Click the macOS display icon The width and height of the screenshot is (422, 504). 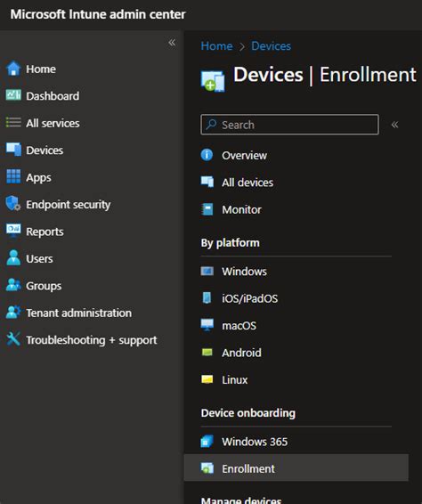207,325
